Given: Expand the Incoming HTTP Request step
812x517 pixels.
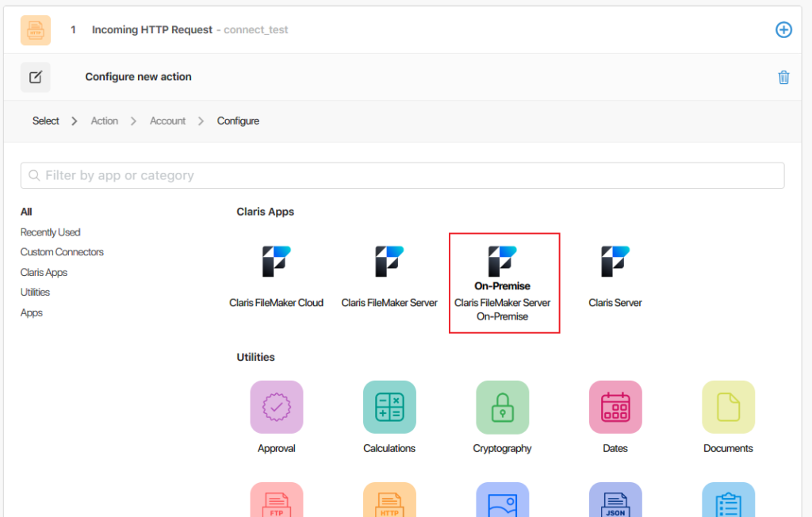Looking at the screenshot, I should [152, 29].
